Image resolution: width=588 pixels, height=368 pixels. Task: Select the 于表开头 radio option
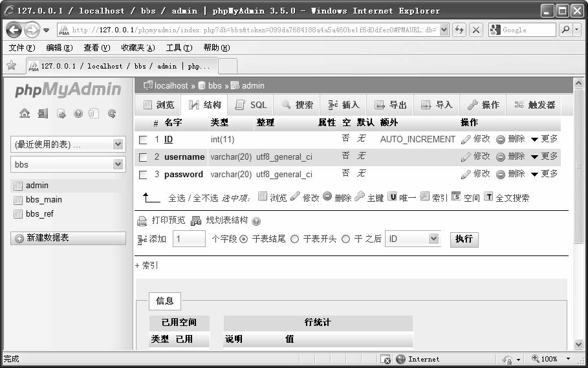(x=294, y=239)
